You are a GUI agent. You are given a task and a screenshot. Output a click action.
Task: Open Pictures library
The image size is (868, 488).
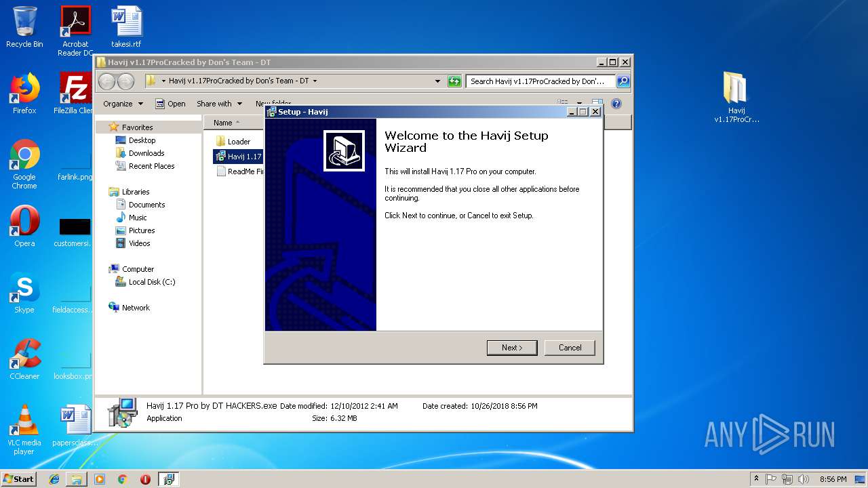coord(142,230)
